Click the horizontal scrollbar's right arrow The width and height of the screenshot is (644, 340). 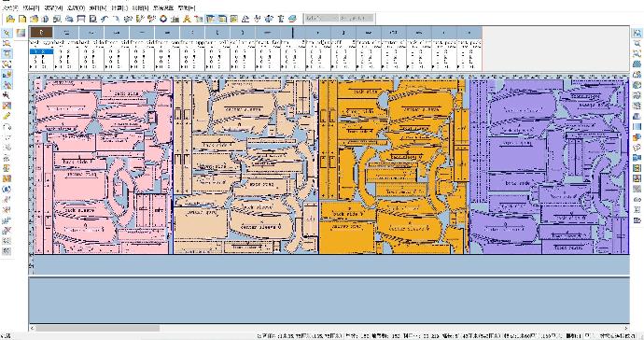pos(626,328)
